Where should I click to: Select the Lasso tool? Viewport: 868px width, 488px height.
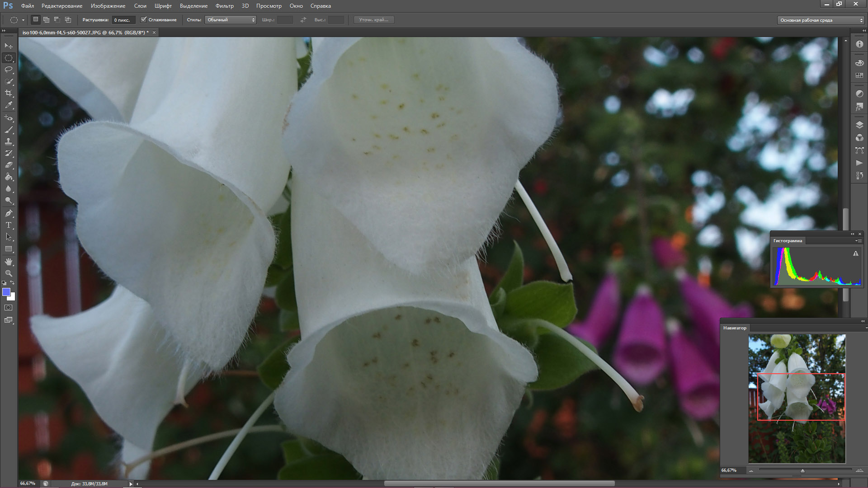pos(9,70)
